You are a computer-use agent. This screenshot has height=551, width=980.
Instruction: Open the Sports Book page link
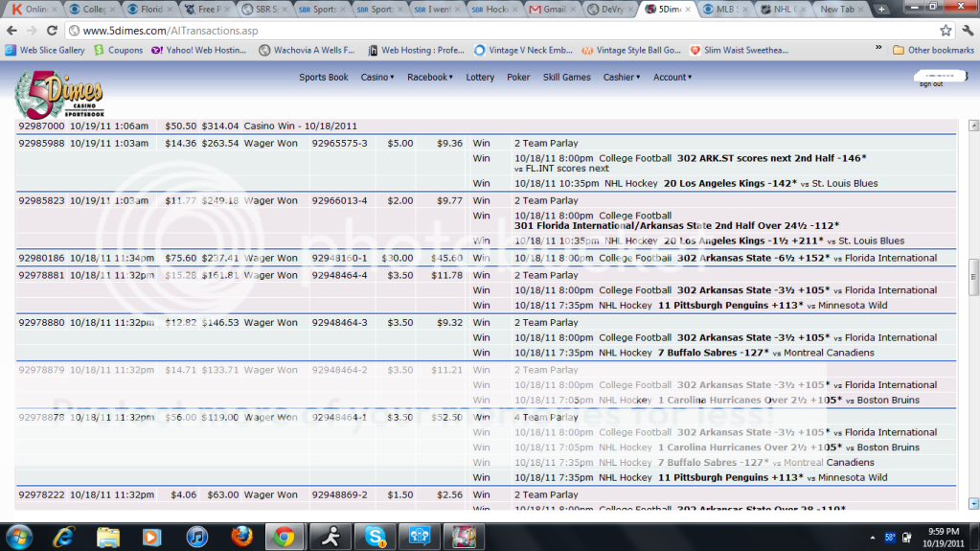[324, 78]
